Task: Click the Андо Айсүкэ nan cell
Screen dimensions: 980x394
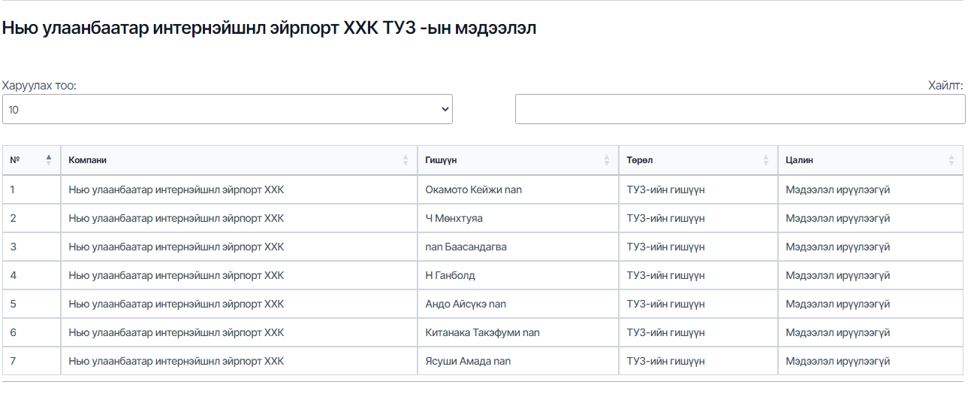Action: tap(466, 304)
